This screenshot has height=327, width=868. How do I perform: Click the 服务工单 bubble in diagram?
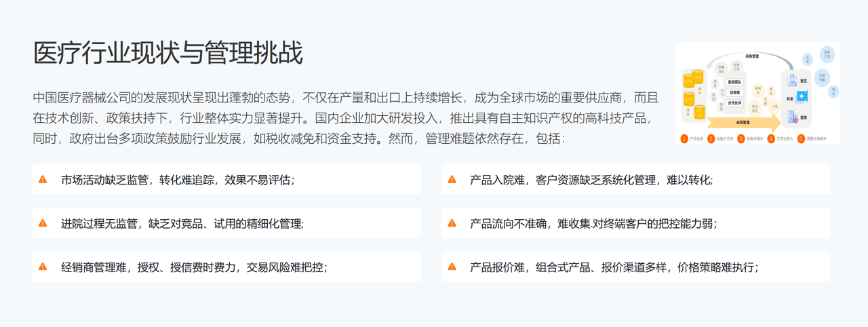(827, 54)
